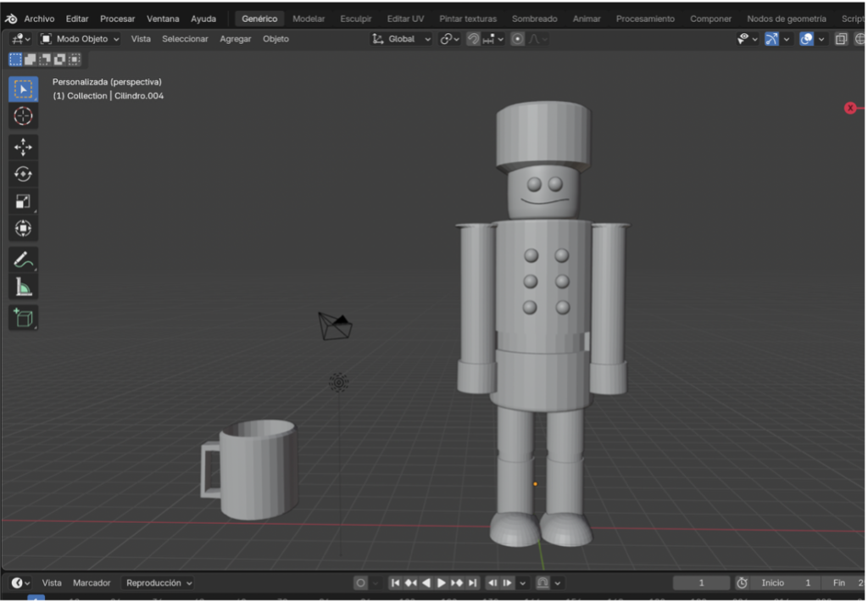Select the Scale tool
The image size is (868, 602).
click(23, 200)
